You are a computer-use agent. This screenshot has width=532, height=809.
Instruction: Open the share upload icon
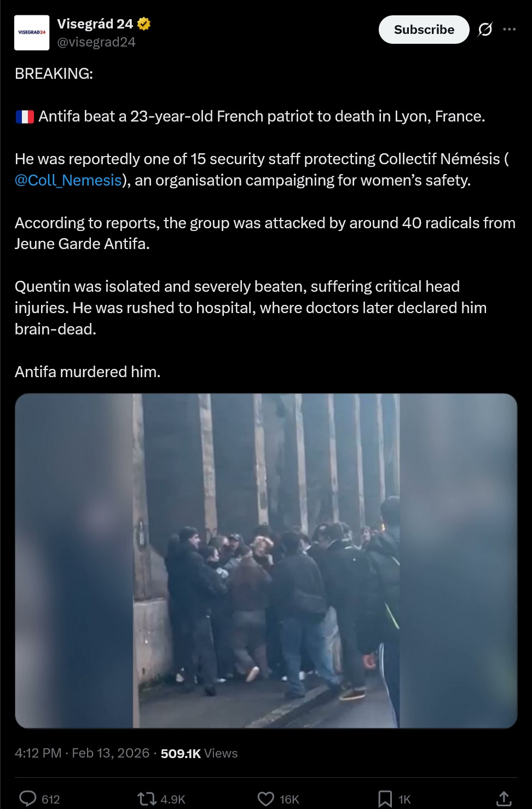(x=504, y=799)
